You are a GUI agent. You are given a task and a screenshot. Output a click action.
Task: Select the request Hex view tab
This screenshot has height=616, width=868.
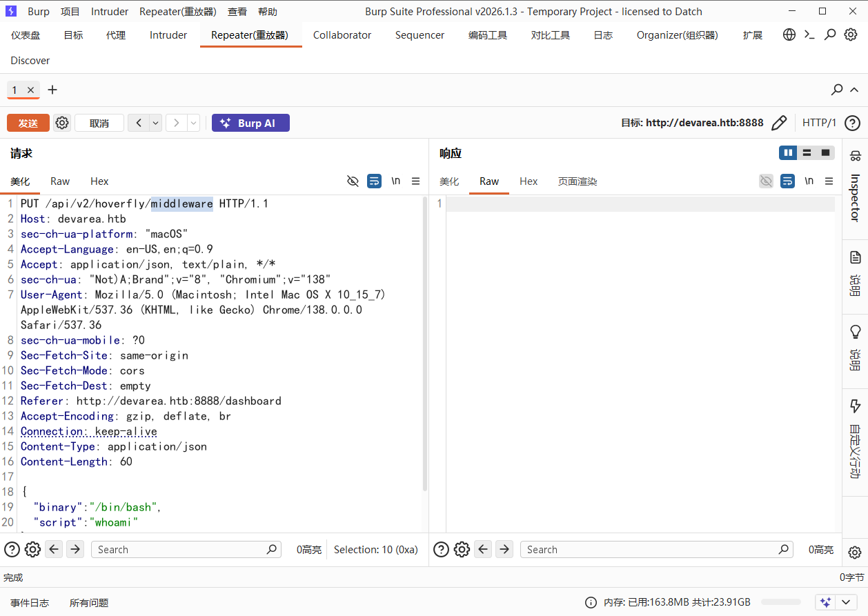[99, 181]
